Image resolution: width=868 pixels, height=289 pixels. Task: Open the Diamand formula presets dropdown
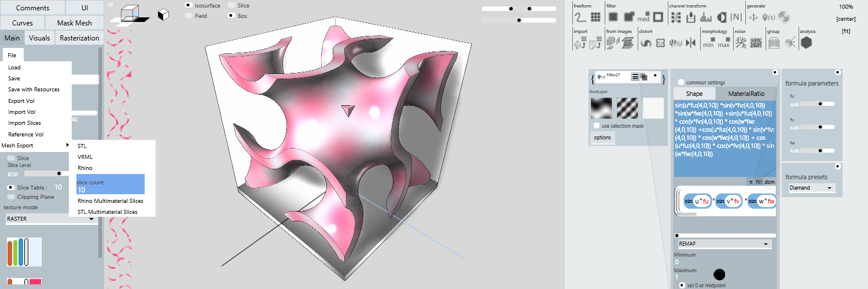(812, 188)
